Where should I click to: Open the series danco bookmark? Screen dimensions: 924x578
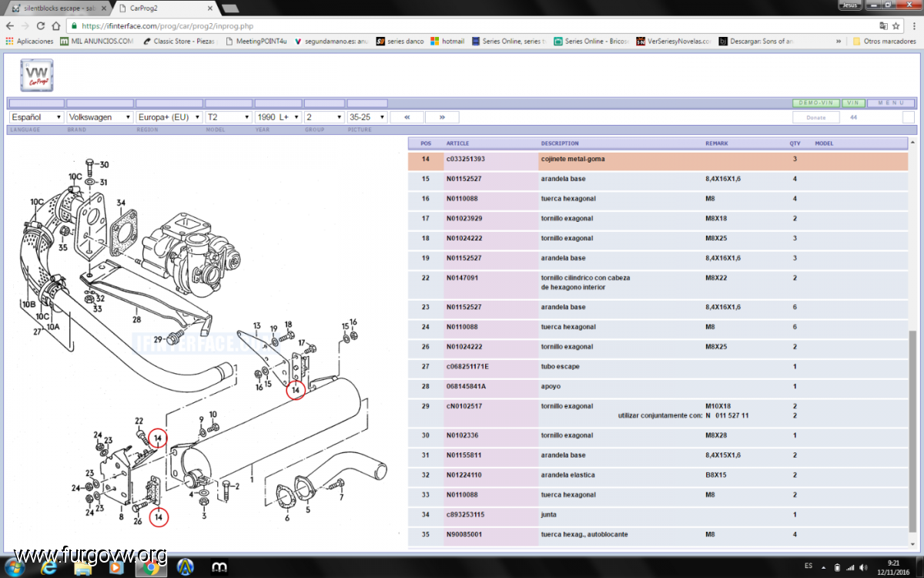click(400, 41)
